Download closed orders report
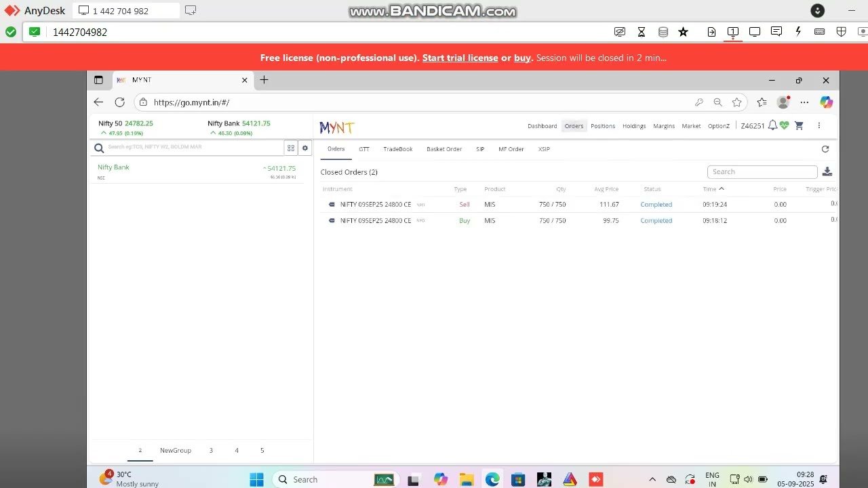868x488 pixels. click(x=827, y=171)
